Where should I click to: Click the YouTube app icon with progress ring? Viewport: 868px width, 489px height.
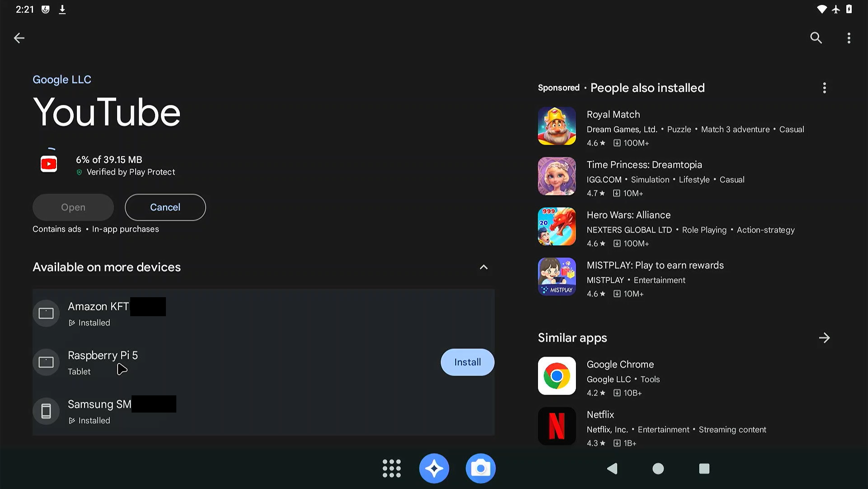tap(49, 164)
